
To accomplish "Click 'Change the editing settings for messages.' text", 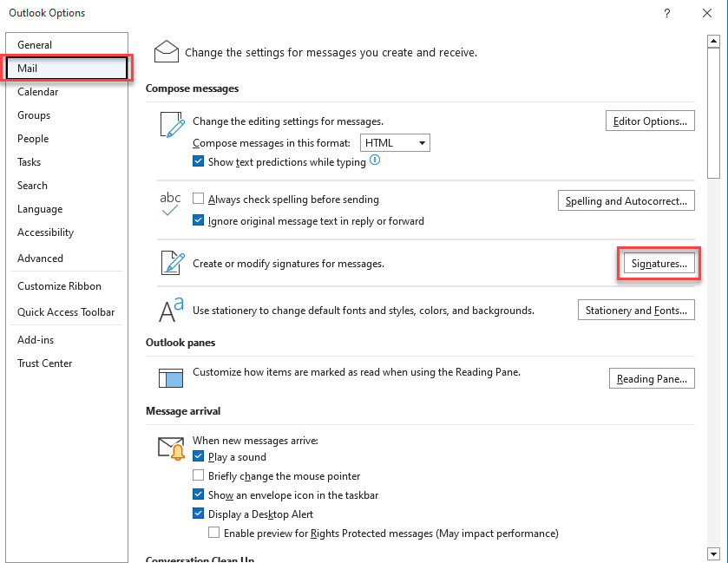I will click(x=288, y=121).
